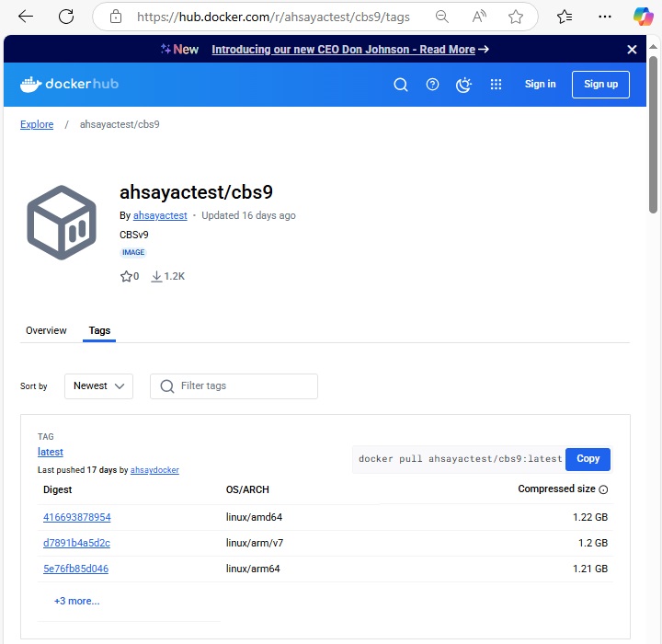Click the scrollbar up arrow
The height and width of the screenshot is (644, 662).
pyautogui.click(x=653, y=47)
